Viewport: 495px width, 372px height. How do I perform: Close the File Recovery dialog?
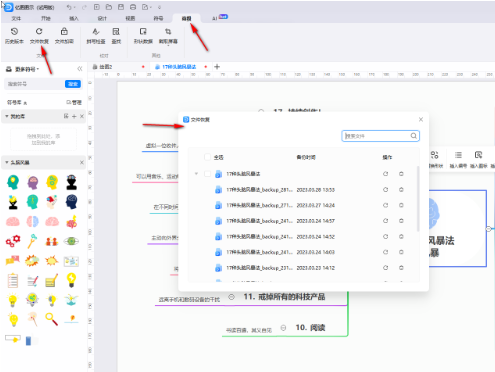(421, 119)
